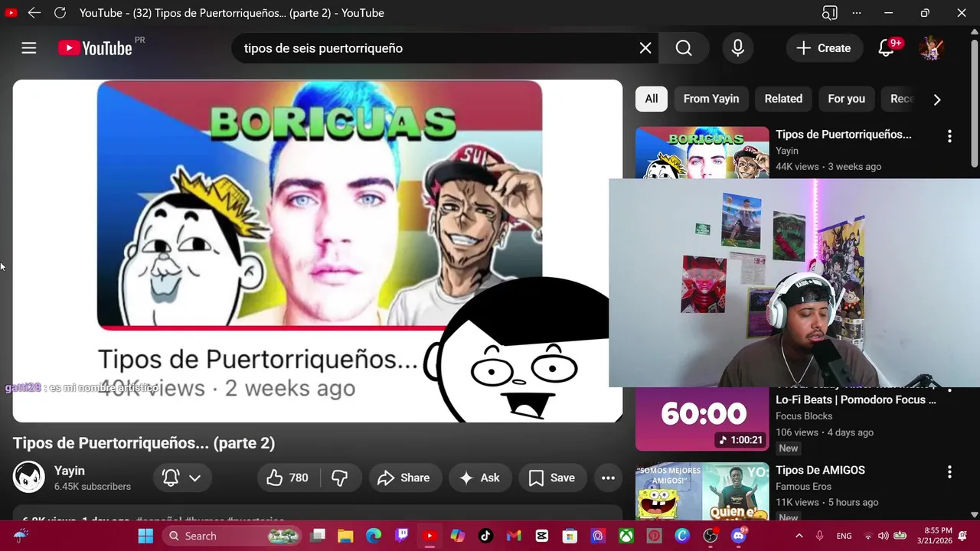Viewport: 980px width, 551px height.
Task: Toggle the notification bell for Yayin
Action: point(171,478)
